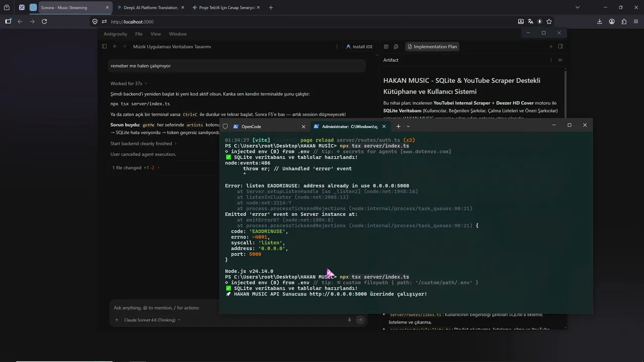Toggle the right side panel icon
644x362 pixels.
click(560, 46)
